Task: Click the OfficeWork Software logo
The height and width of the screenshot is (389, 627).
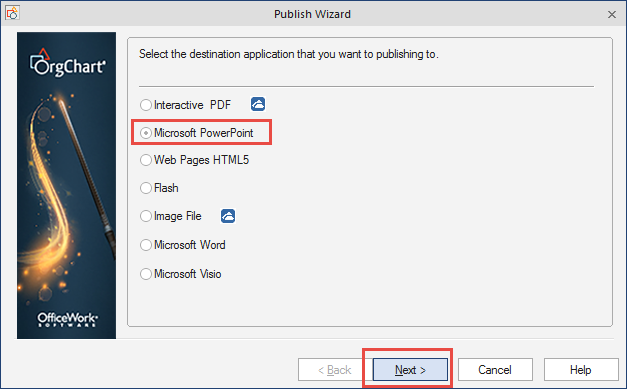Action: (68, 319)
